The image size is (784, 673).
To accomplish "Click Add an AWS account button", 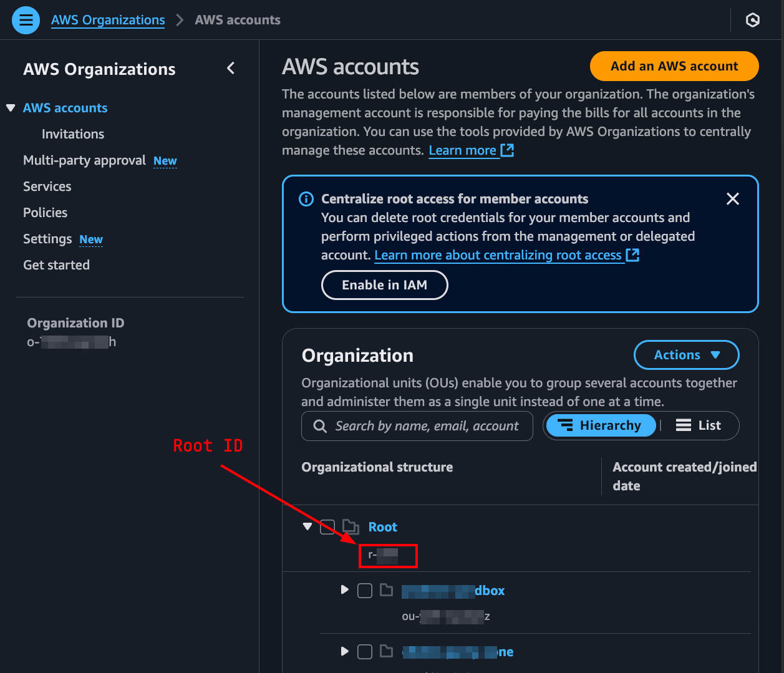I will [x=674, y=66].
